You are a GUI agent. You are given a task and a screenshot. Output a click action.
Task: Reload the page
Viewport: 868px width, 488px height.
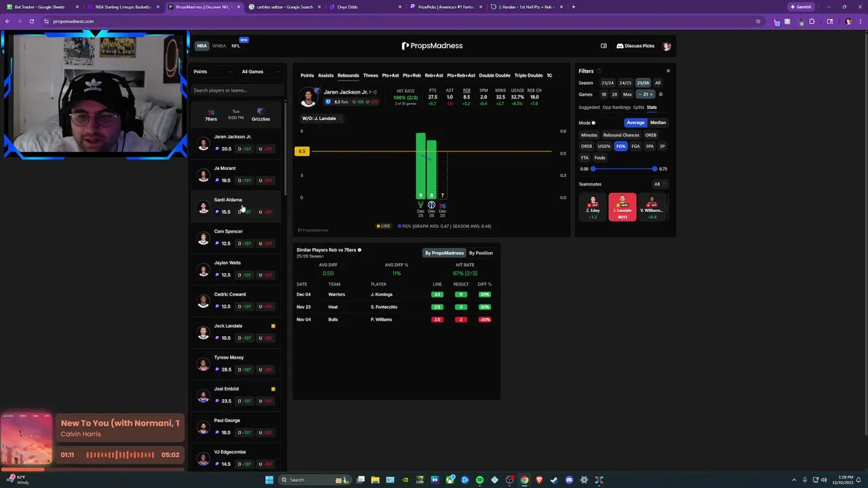pyautogui.click(x=31, y=21)
